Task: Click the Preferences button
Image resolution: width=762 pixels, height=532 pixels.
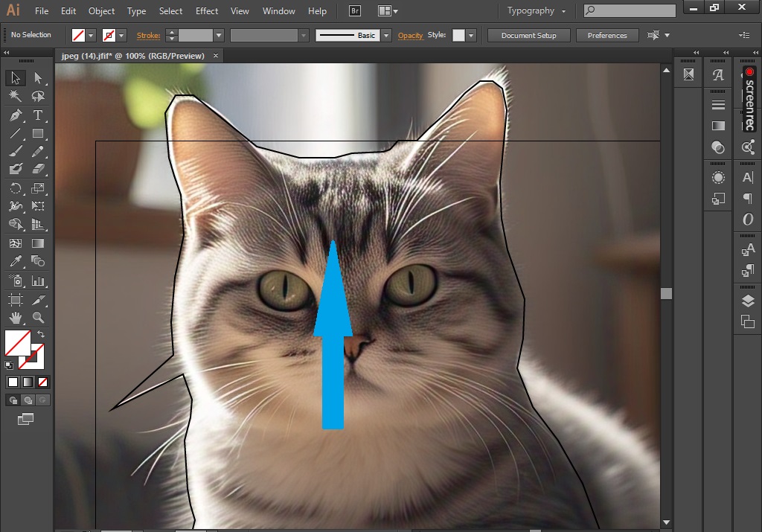Action: point(607,36)
